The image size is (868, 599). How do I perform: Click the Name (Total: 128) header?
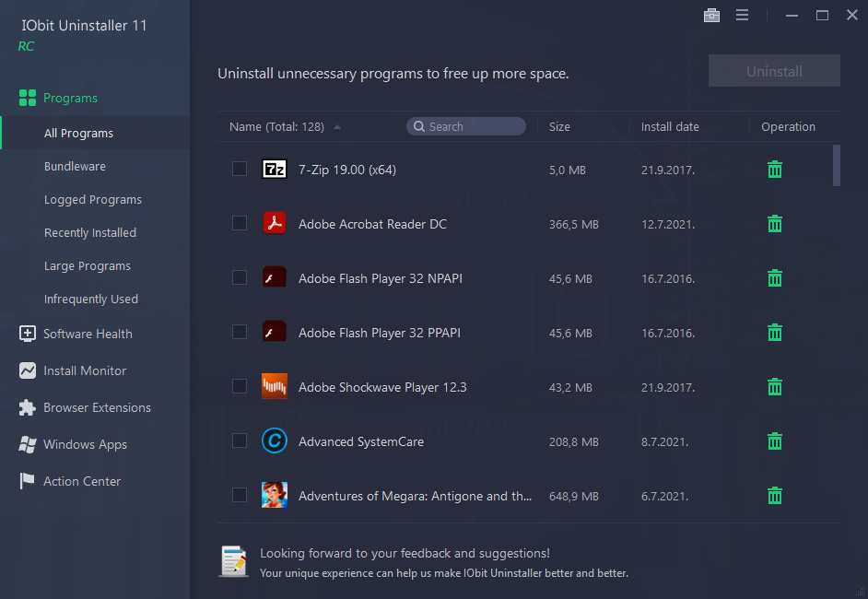(x=276, y=127)
